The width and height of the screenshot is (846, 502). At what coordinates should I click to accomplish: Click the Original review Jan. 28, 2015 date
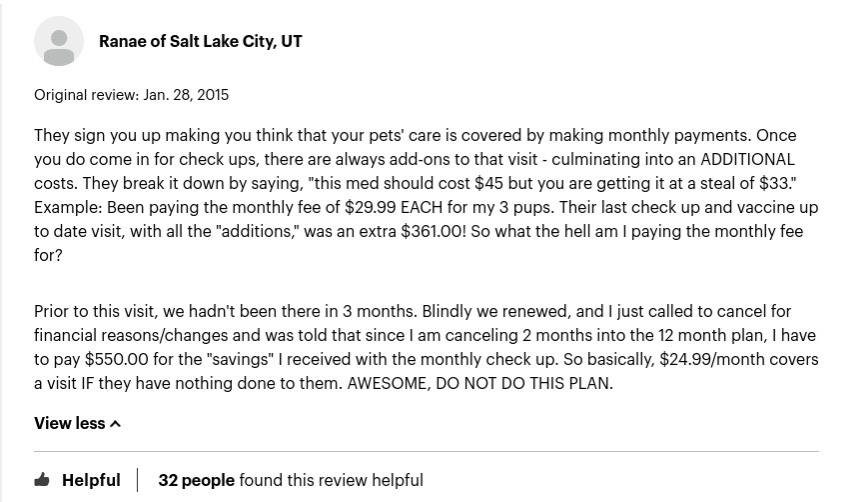[132, 95]
